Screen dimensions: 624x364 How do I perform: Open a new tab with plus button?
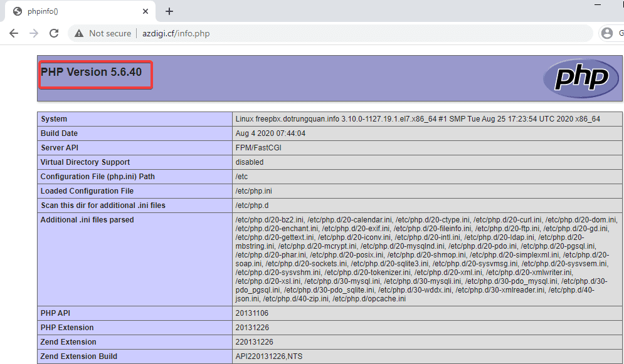pos(169,11)
